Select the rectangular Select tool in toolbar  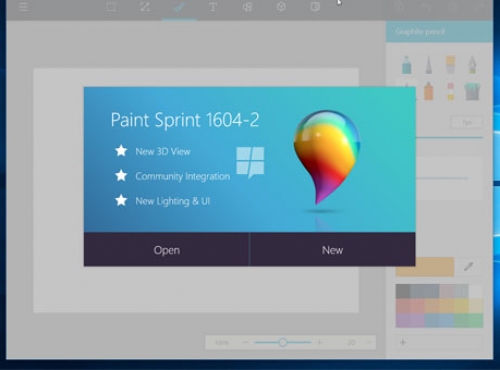(x=111, y=7)
